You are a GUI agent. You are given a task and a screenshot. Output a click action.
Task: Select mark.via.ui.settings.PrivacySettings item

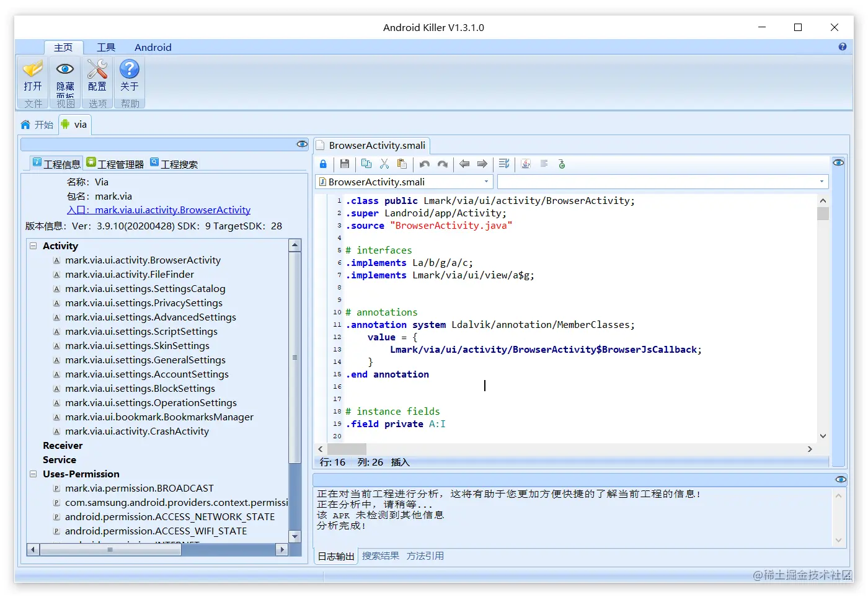tap(144, 303)
